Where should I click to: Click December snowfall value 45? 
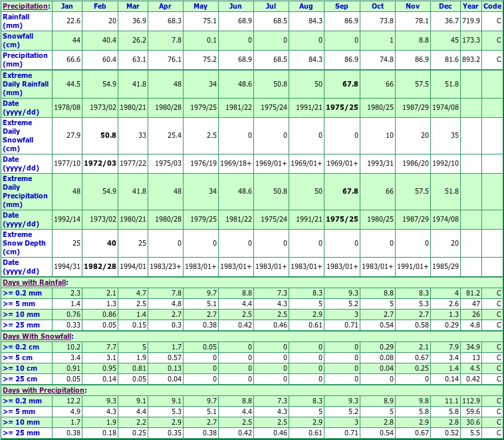[x=455, y=40]
